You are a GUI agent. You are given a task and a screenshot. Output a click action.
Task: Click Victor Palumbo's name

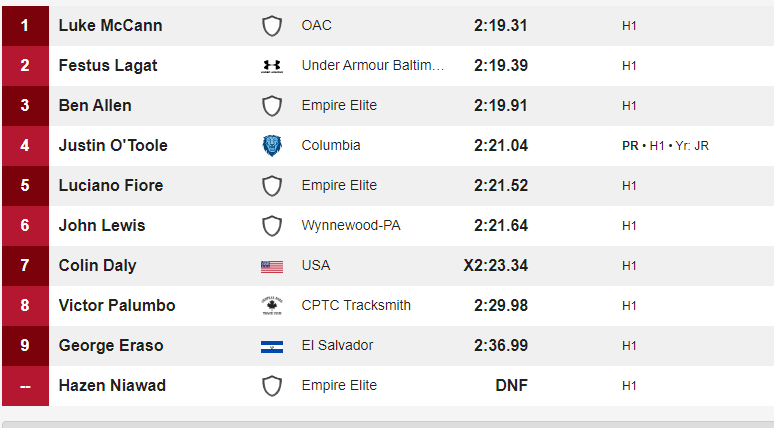tap(117, 306)
